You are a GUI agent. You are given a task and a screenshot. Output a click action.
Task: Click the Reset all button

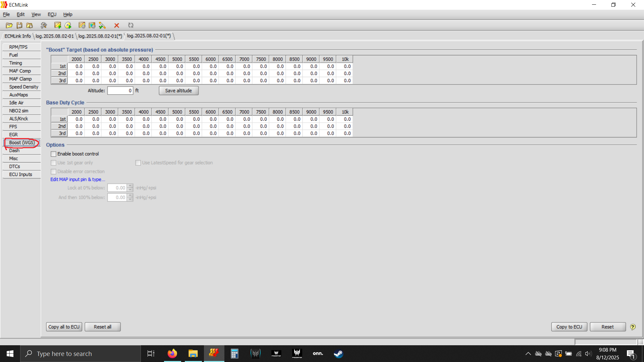(x=103, y=327)
